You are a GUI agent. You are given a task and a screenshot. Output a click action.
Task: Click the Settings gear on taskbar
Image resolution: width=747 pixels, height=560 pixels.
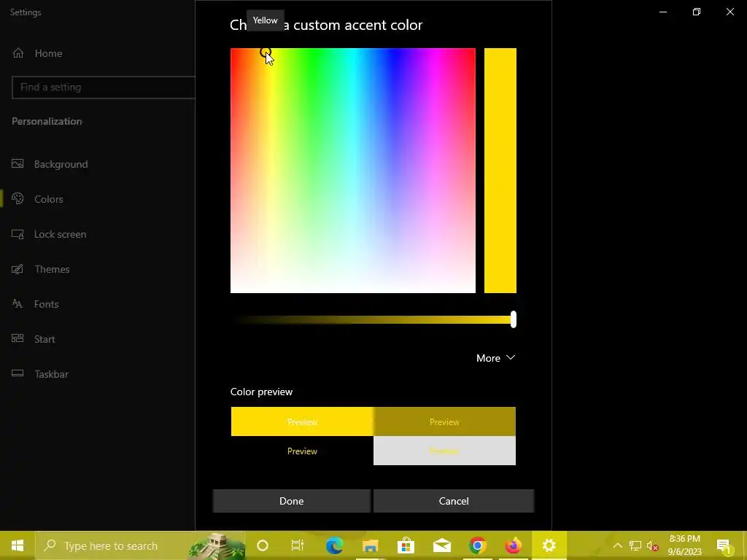549,545
